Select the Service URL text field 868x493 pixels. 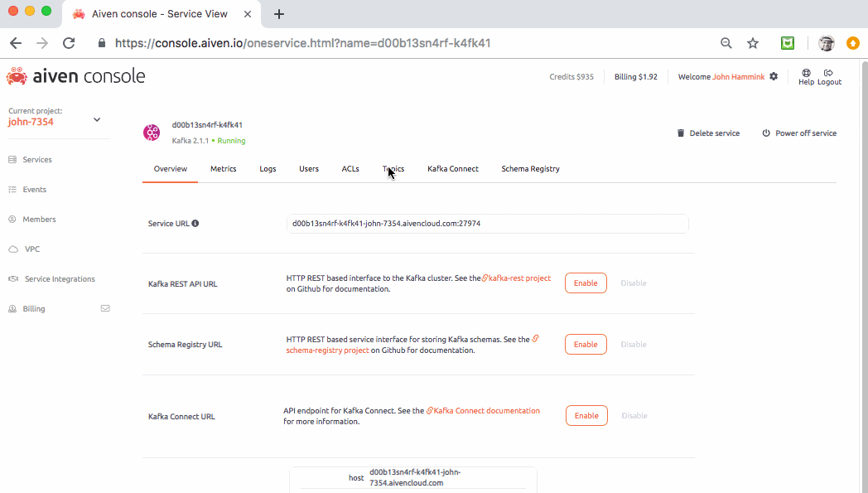point(487,223)
